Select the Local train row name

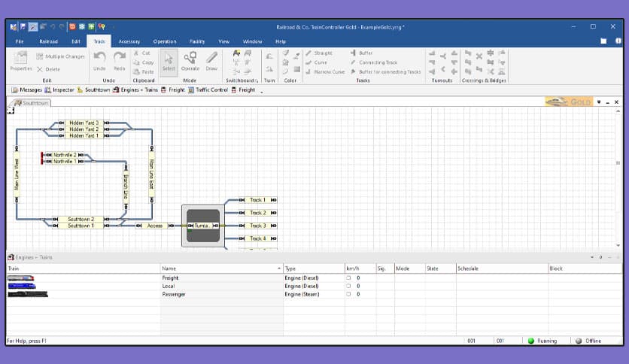169,287
